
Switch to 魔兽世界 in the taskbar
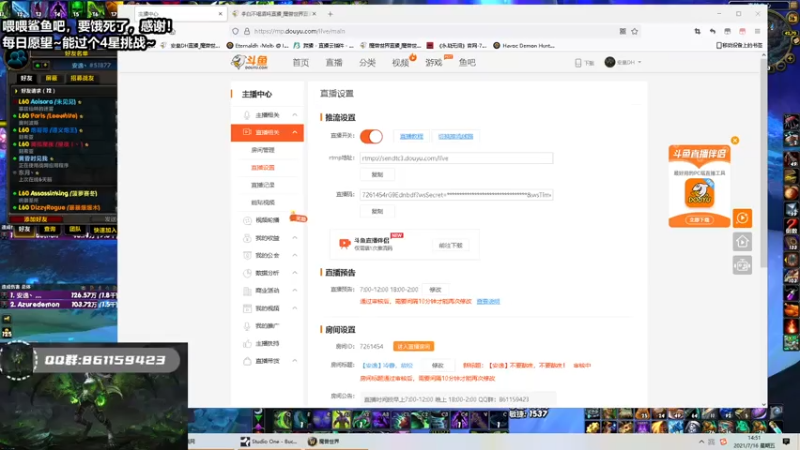323,441
